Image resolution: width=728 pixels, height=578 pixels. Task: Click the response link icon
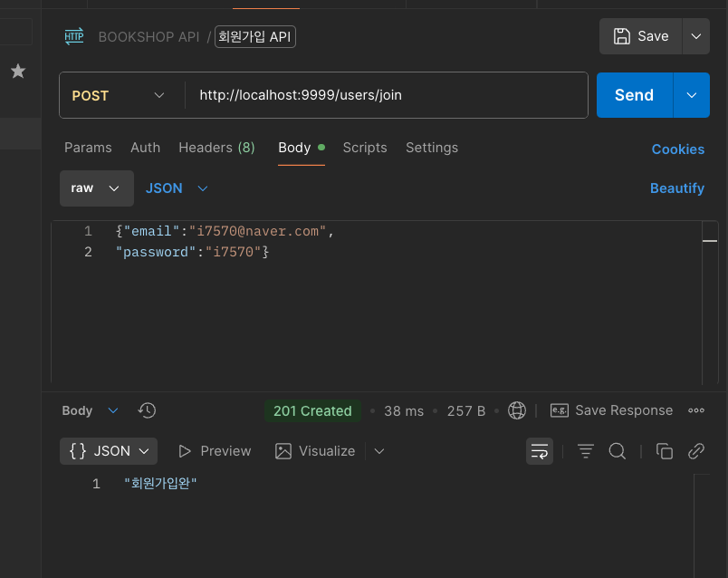pos(696,450)
